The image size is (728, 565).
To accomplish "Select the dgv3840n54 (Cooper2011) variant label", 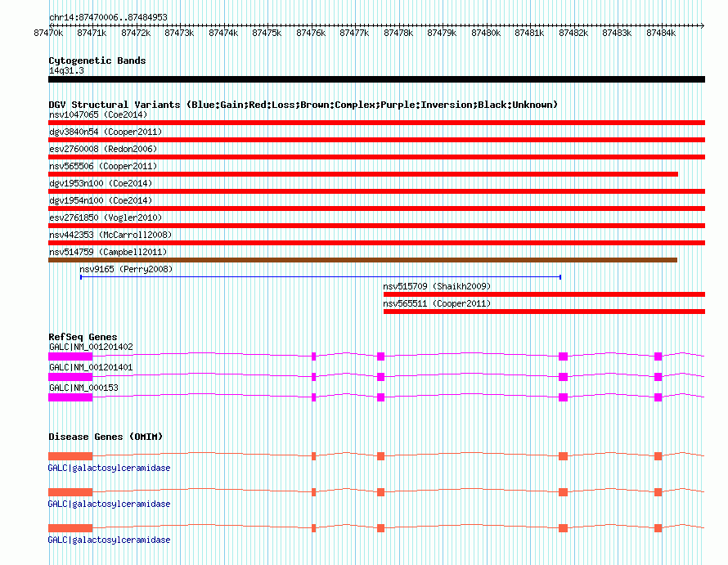I will [x=106, y=132].
